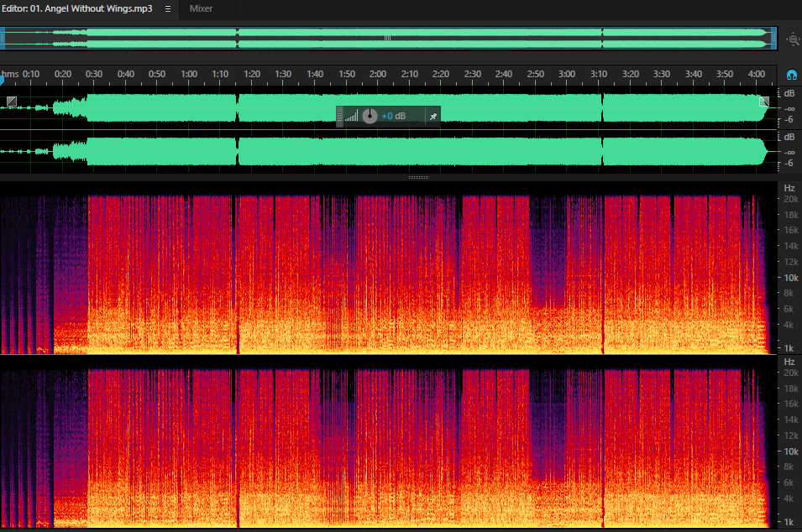Click the lower channel dB scale label
Screen dimensions: 802x532
[789, 137]
